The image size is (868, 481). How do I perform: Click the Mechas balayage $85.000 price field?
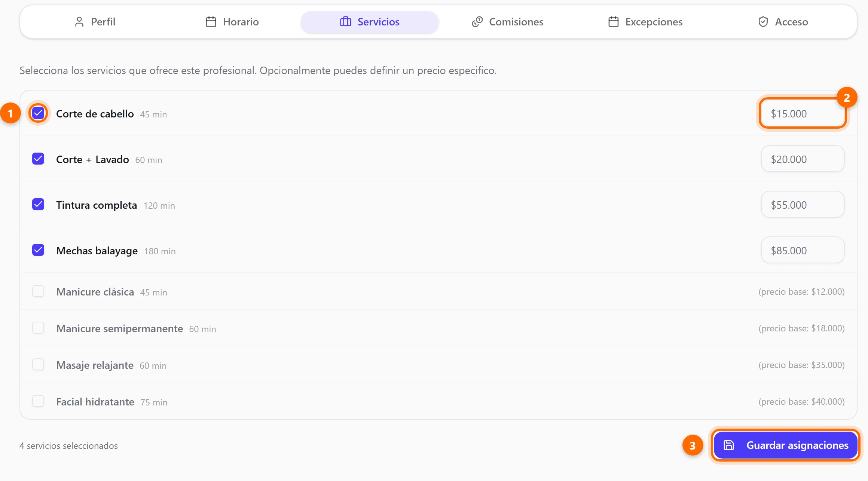click(x=803, y=250)
